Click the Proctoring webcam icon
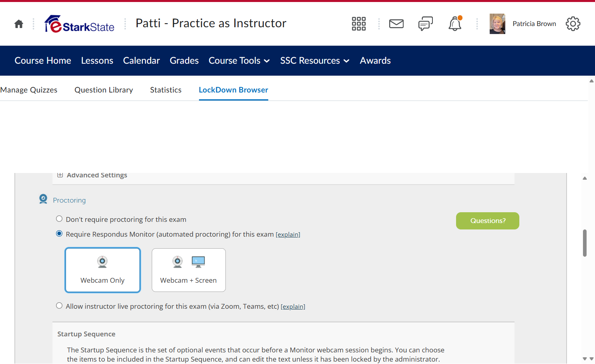Image resolution: width=595 pixels, height=364 pixels. tap(43, 199)
